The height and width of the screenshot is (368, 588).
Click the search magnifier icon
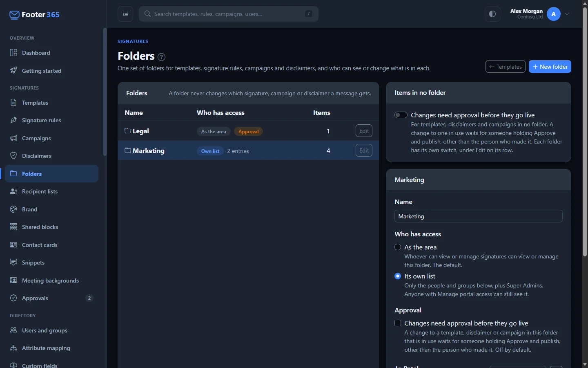coord(148,14)
